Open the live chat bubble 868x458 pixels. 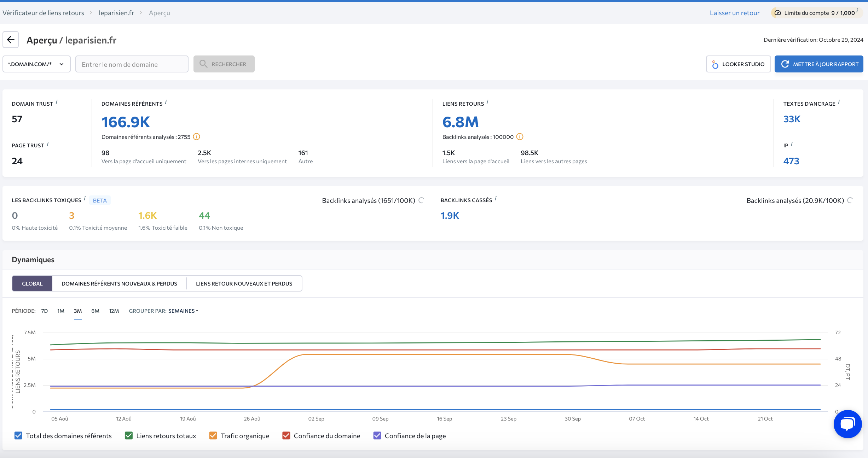tap(847, 424)
